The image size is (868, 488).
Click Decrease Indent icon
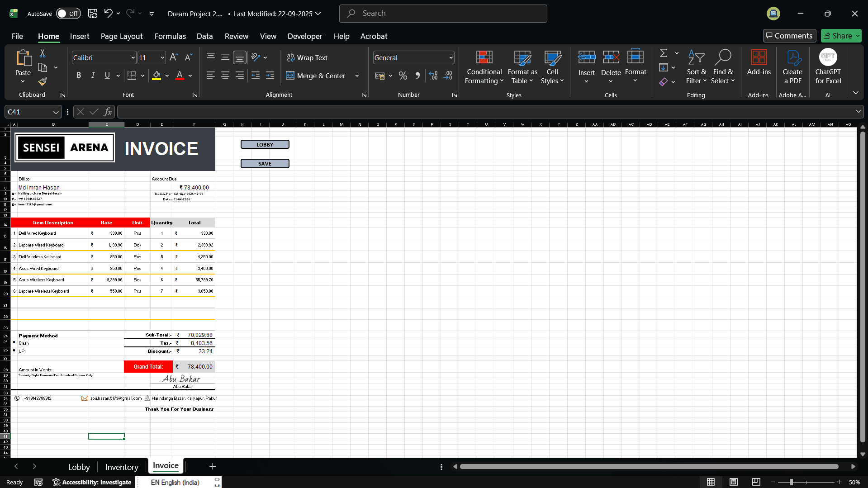256,76
